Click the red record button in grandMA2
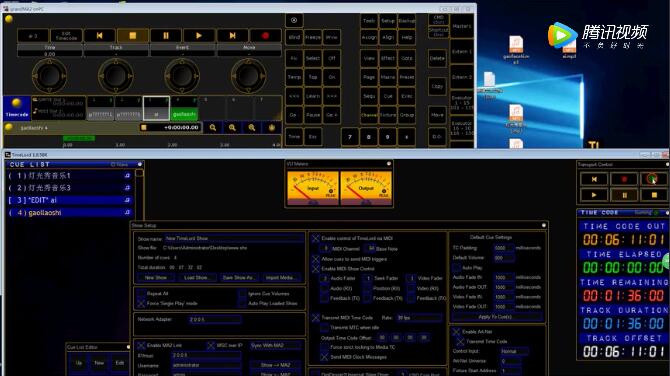 (265, 36)
